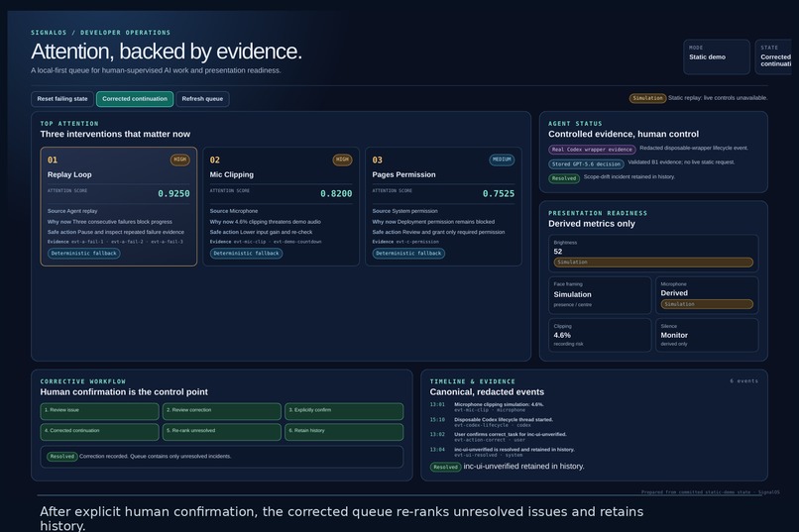Image resolution: width=799 pixels, height=532 pixels.
Task: Click the Resolved tag in Corrective Workflow
Action: click(x=62, y=456)
